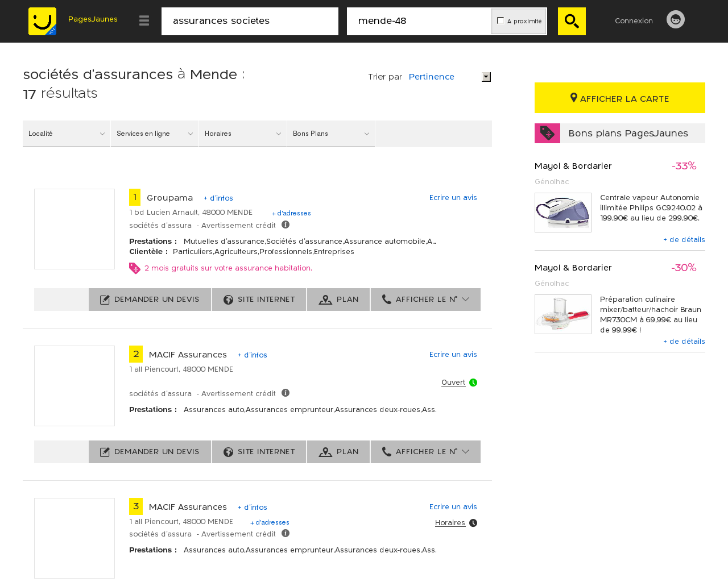Open Plan for Groupama
The width and height of the screenshot is (728, 582).
[338, 300]
